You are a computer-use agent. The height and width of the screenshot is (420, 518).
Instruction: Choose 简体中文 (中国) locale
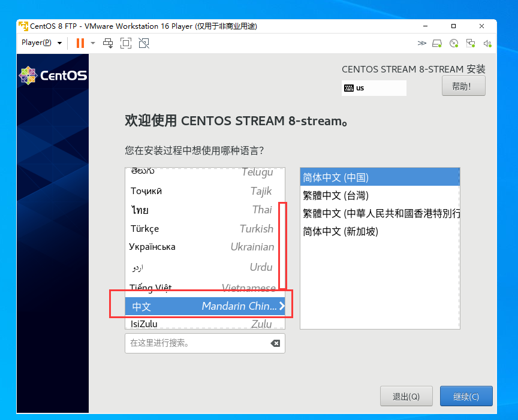pos(380,177)
